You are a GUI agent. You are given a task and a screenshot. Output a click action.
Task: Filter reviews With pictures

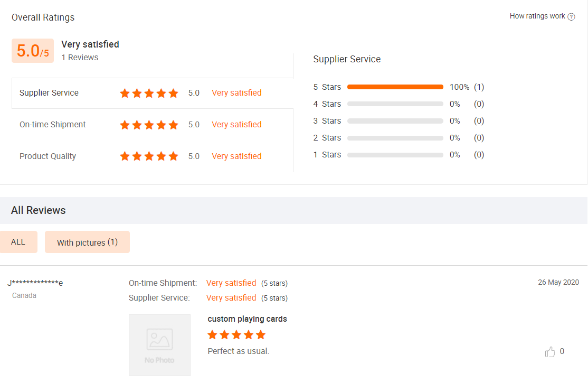pyautogui.click(x=87, y=242)
